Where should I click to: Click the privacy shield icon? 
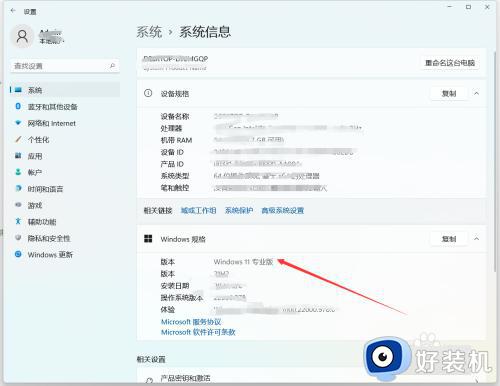click(x=18, y=238)
